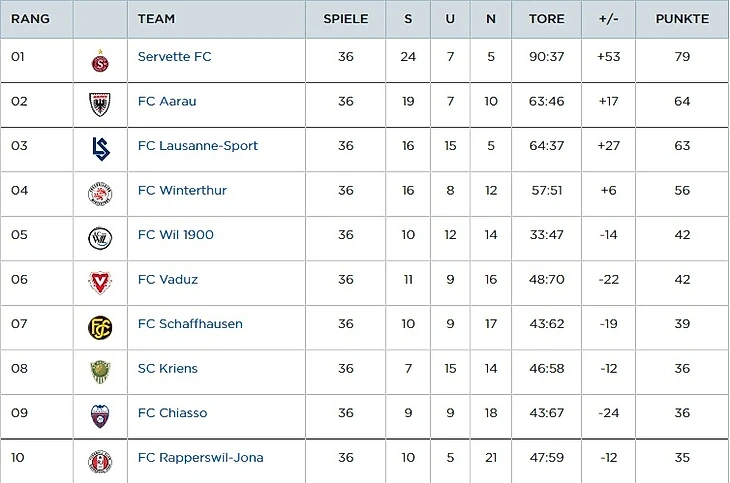Open the FC Vaduz team link
Screen dimensions: 730x483
coord(167,280)
